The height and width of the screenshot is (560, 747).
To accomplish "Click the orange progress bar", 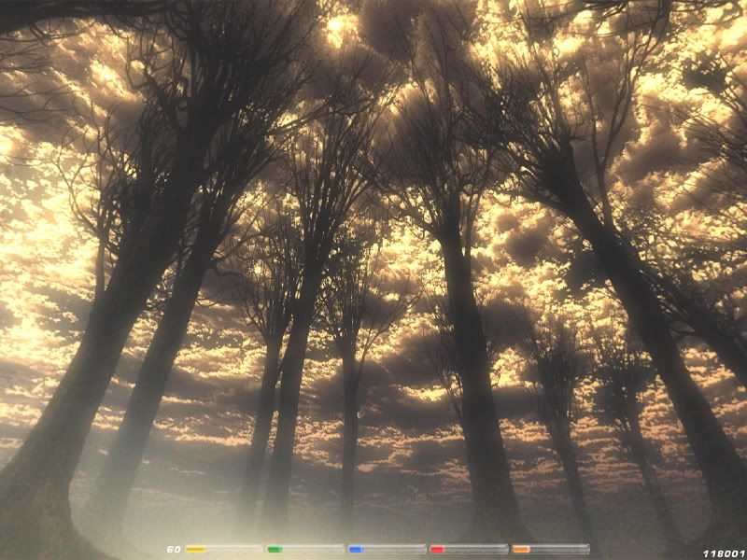I will 551,549.
